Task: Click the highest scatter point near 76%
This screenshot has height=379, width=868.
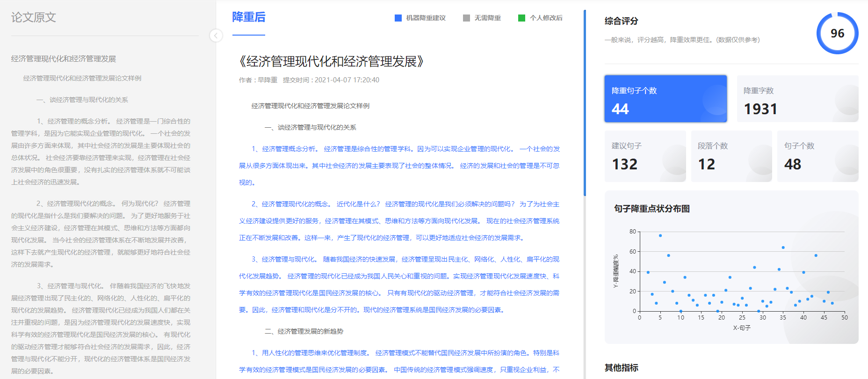Action: coord(660,235)
